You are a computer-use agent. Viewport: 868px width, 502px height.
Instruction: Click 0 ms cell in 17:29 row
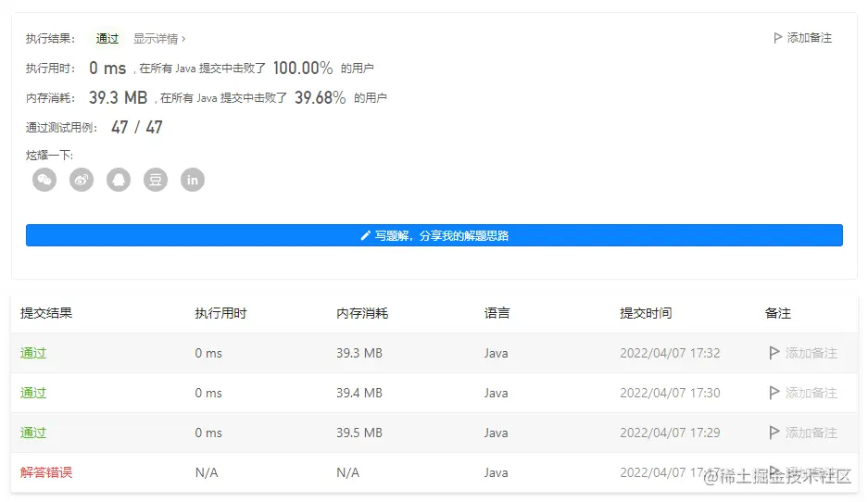tap(208, 433)
